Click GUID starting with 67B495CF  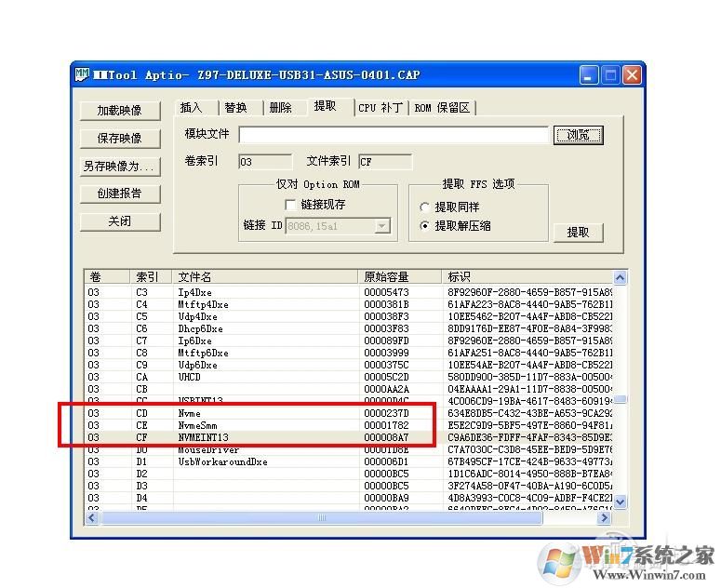pyautogui.click(x=529, y=461)
